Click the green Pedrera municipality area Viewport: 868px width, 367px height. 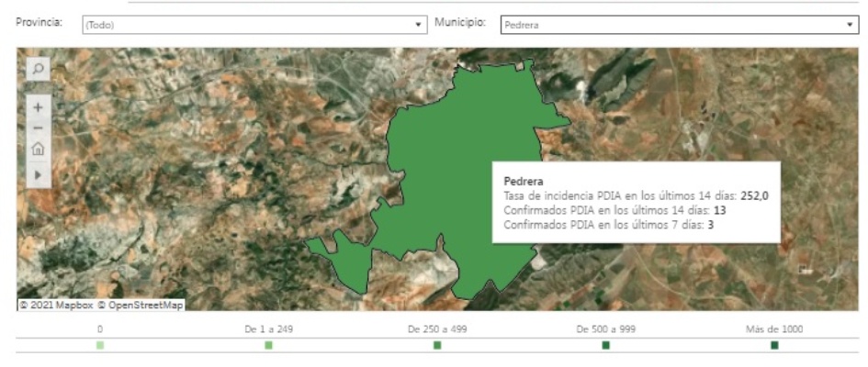click(441, 183)
